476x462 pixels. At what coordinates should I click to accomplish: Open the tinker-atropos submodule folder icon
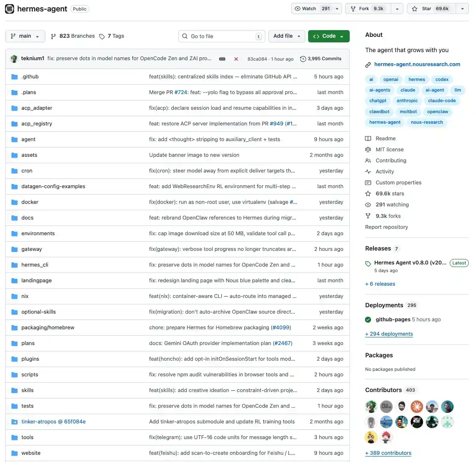tap(14, 422)
